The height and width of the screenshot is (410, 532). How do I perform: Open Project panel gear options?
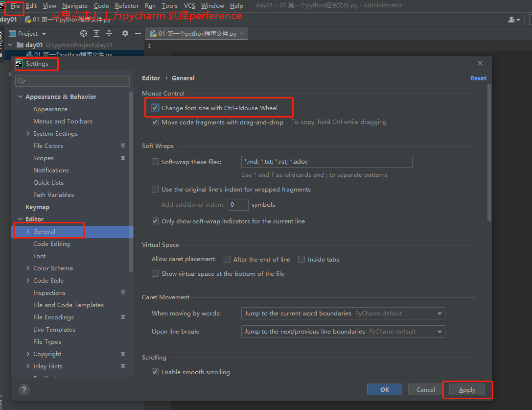click(125, 33)
